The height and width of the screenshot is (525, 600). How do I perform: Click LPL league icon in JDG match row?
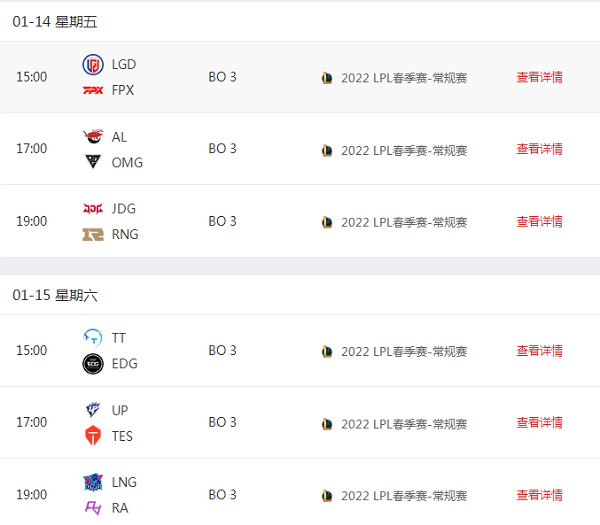point(327,222)
